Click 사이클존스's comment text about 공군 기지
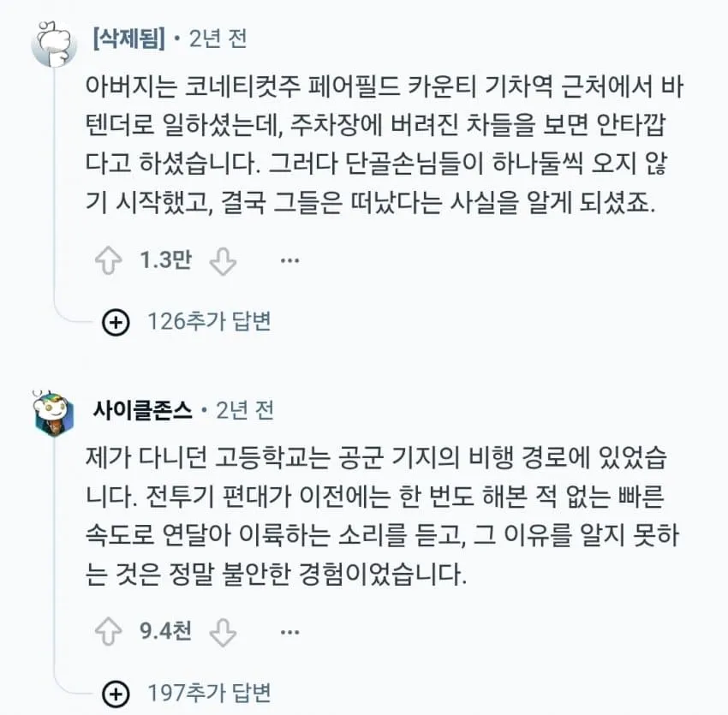728x715 pixels. [382, 515]
